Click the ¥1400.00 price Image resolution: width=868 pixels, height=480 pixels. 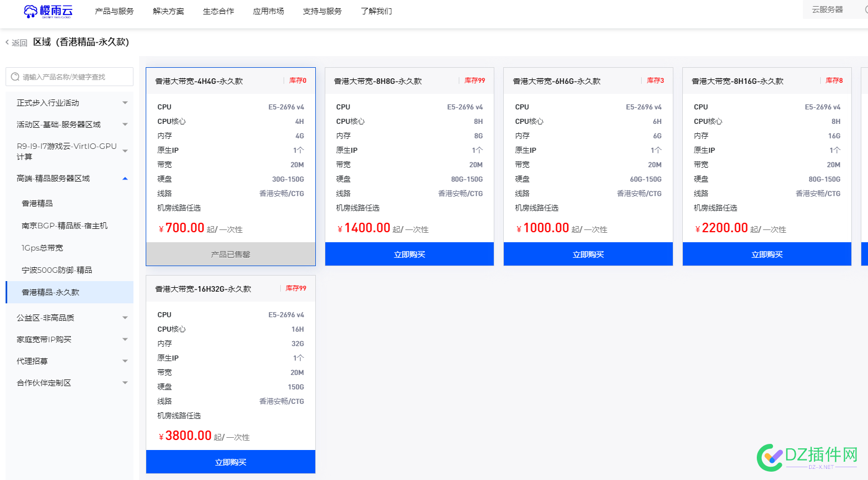coord(364,228)
